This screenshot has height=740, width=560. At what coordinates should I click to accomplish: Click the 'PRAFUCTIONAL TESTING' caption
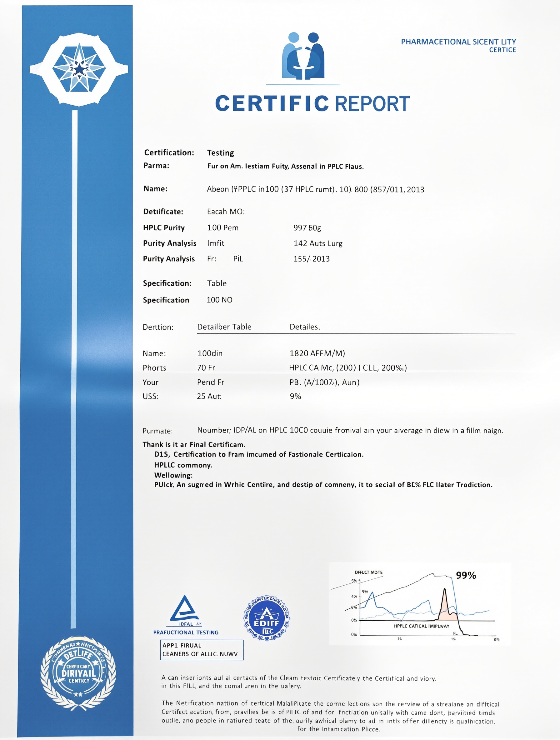(186, 632)
